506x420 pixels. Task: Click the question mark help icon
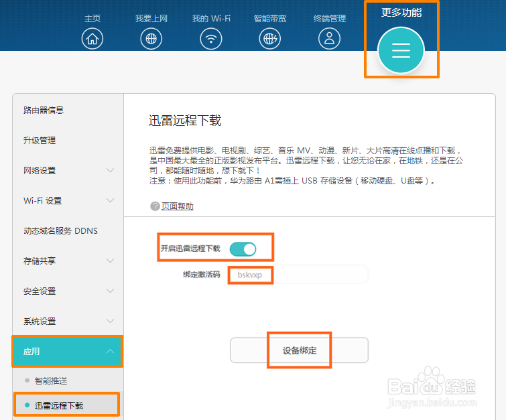pos(155,206)
